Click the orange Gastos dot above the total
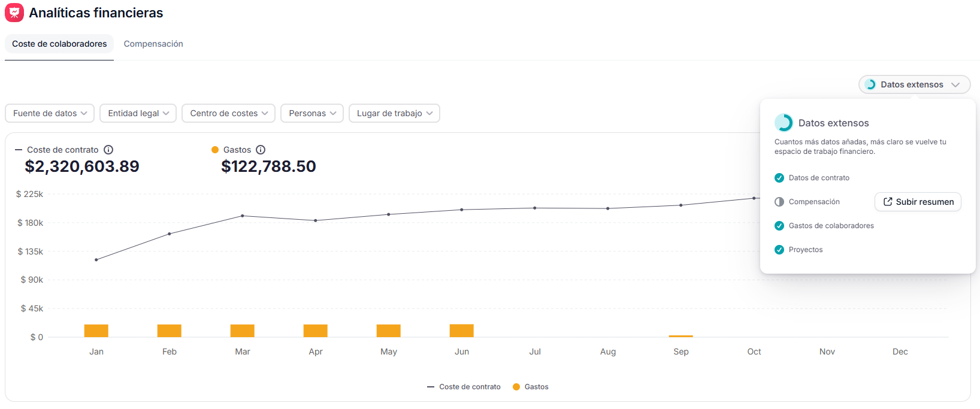This screenshot has width=980, height=409. click(215, 150)
